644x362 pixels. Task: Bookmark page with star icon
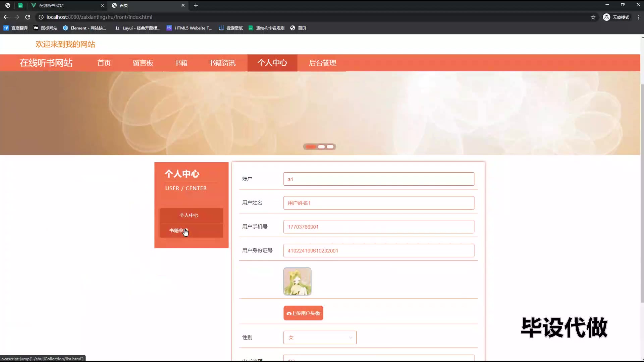(593, 17)
